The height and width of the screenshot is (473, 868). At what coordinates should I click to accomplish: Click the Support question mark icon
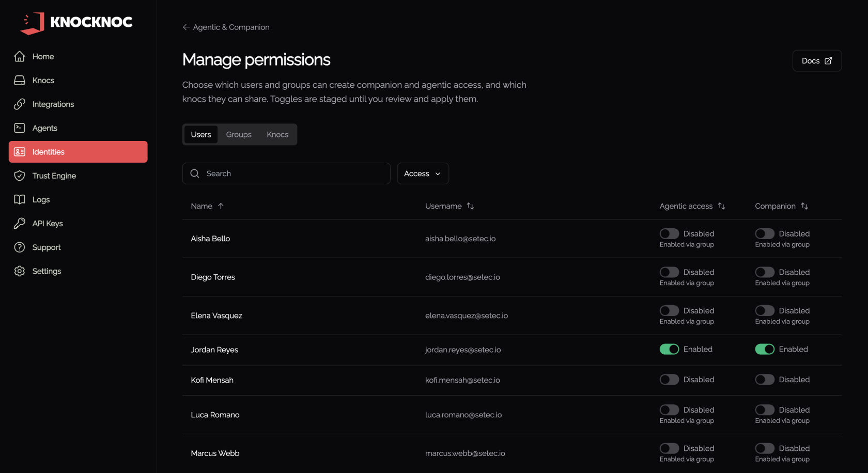(20, 247)
